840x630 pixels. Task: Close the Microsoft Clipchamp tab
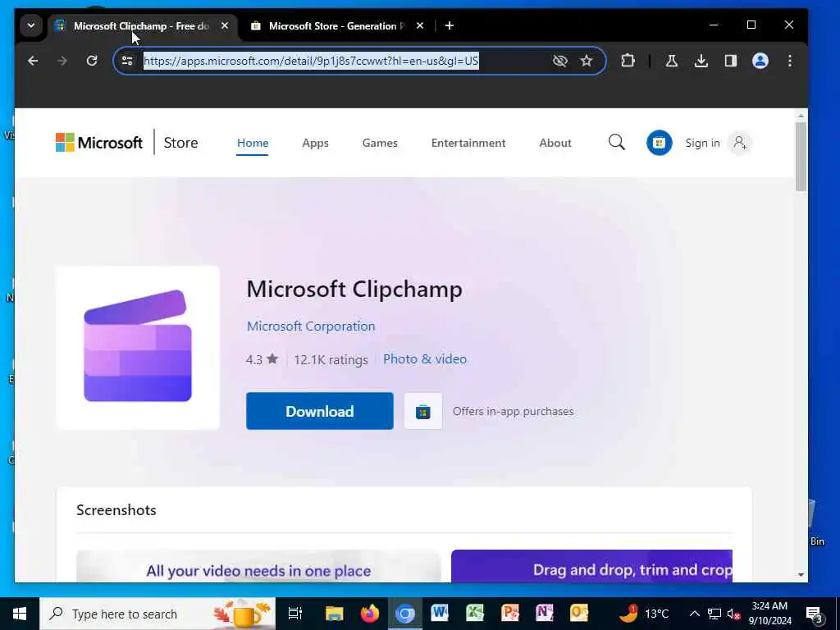(x=225, y=25)
